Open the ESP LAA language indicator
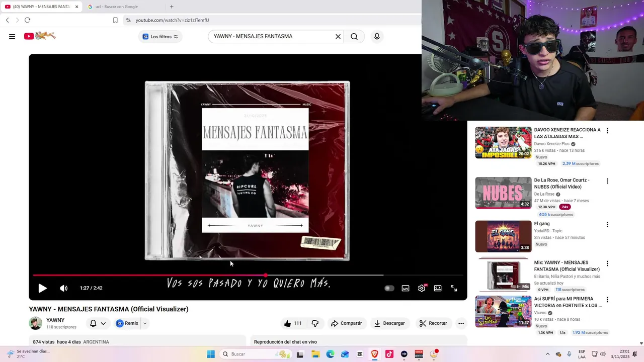Viewport: 644px width, 362px height. 582,354
